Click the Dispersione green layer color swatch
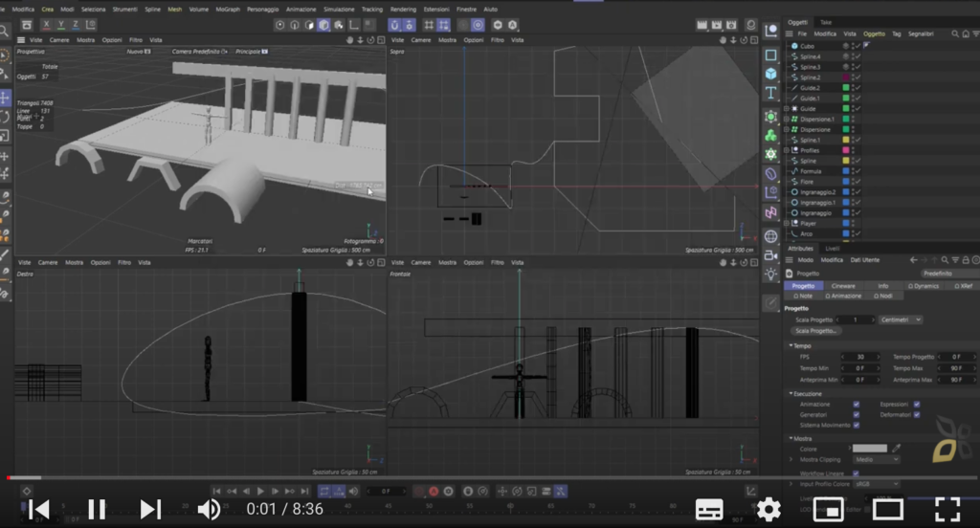The image size is (980, 528). [x=846, y=129]
